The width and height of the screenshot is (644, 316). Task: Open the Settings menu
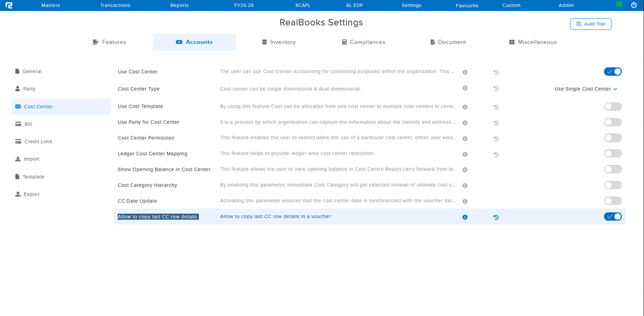(411, 5)
